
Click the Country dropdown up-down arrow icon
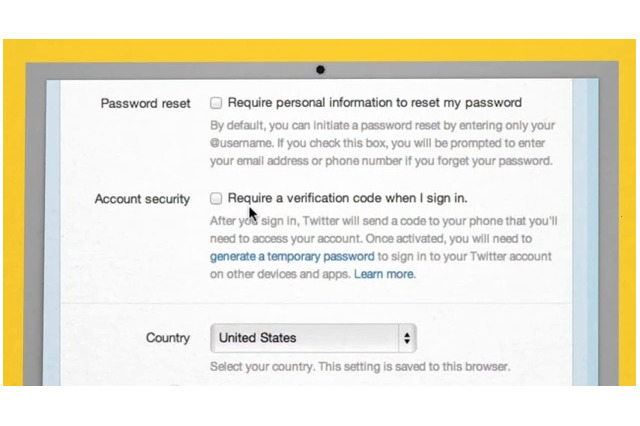[406, 338]
